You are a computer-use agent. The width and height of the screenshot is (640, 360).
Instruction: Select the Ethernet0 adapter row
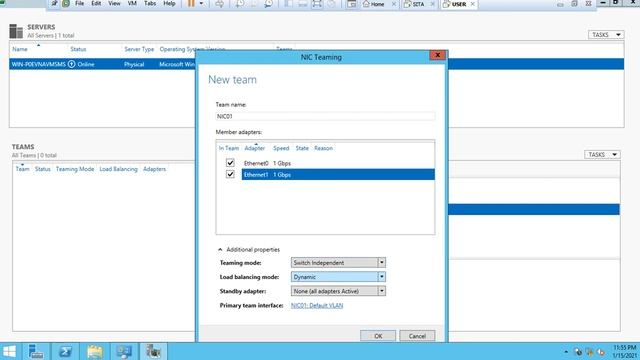(x=338, y=163)
